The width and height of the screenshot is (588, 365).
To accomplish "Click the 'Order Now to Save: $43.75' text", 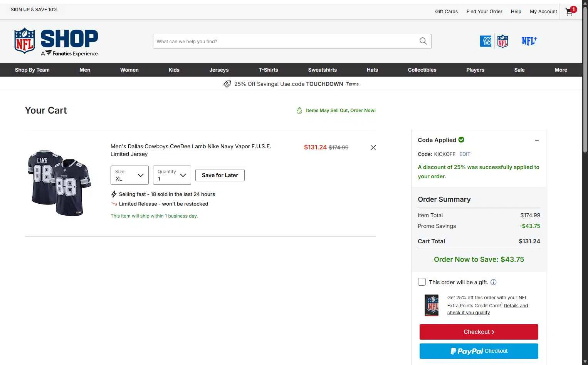I will 479,260.
